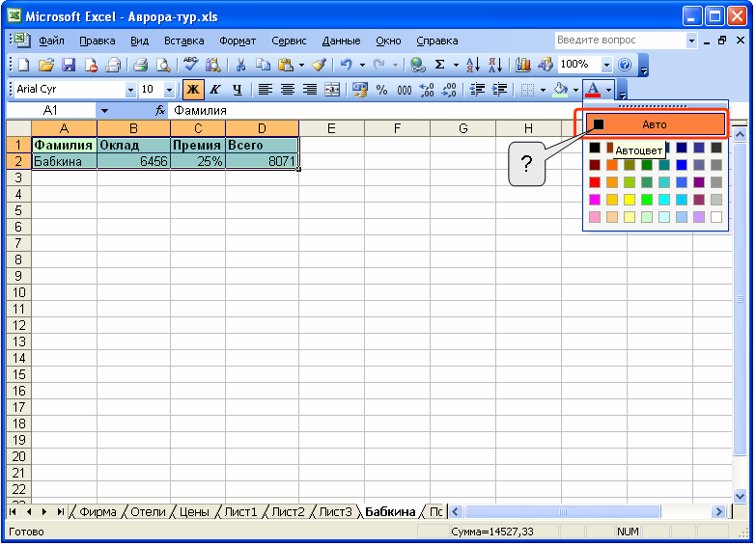Center text alignment icon
The height and width of the screenshot is (546, 756).
[x=288, y=90]
